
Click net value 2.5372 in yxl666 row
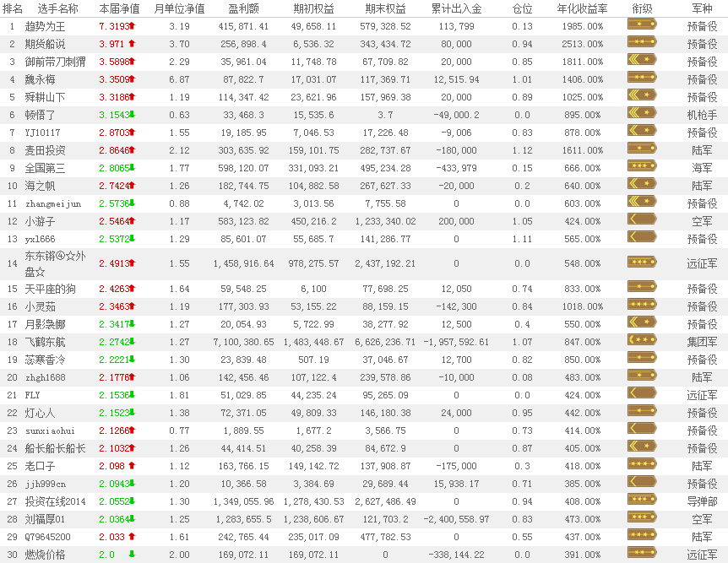114,239
